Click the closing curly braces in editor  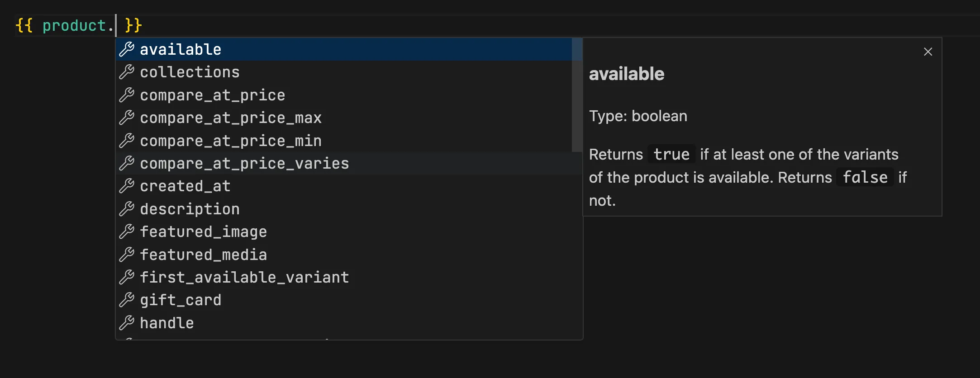(x=133, y=26)
